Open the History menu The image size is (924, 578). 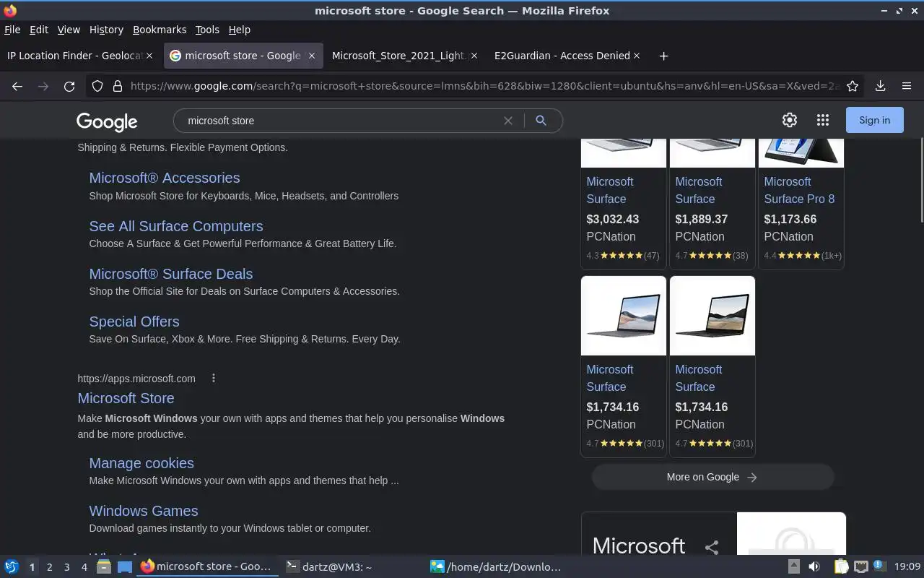106,30
